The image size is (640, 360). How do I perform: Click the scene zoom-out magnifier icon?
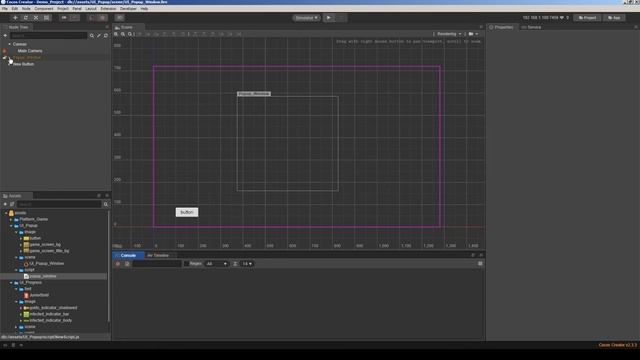pos(123,34)
